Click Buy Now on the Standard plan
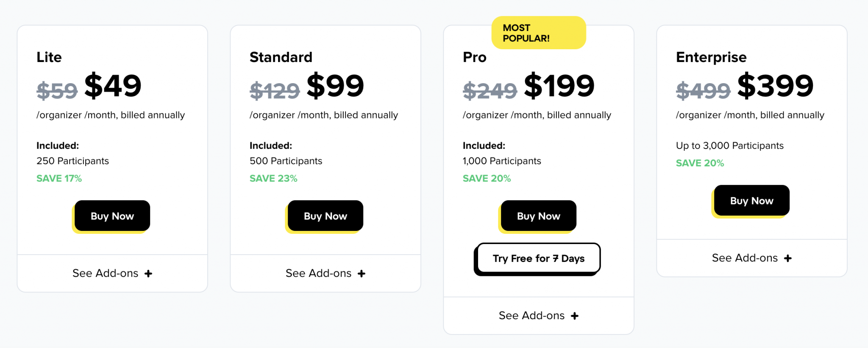Viewport: 868px width, 348px height. [x=325, y=216]
